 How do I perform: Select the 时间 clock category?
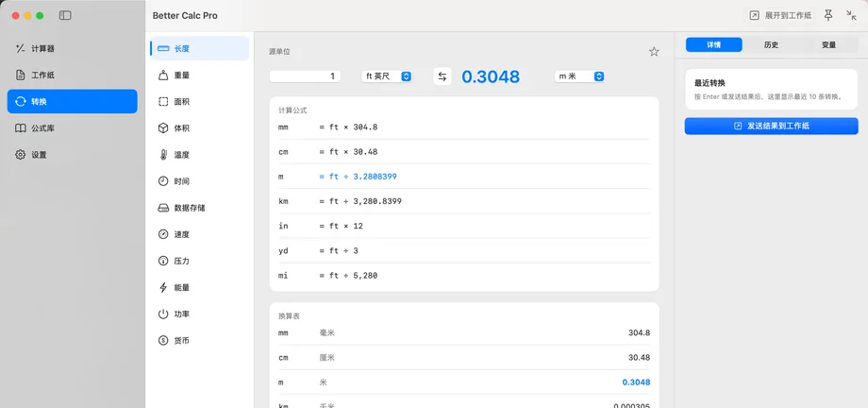tap(199, 181)
